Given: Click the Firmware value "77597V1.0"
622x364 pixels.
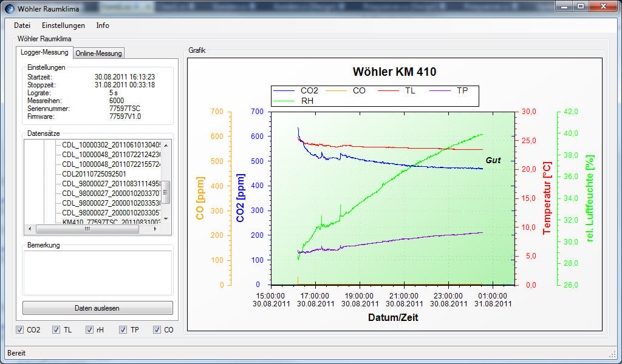Looking at the screenshot, I should point(125,116).
